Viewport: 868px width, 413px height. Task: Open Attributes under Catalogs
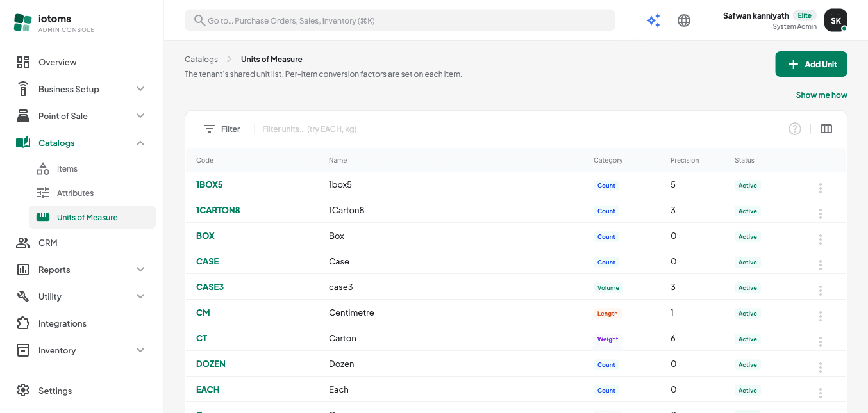pyautogui.click(x=92, y=193)
